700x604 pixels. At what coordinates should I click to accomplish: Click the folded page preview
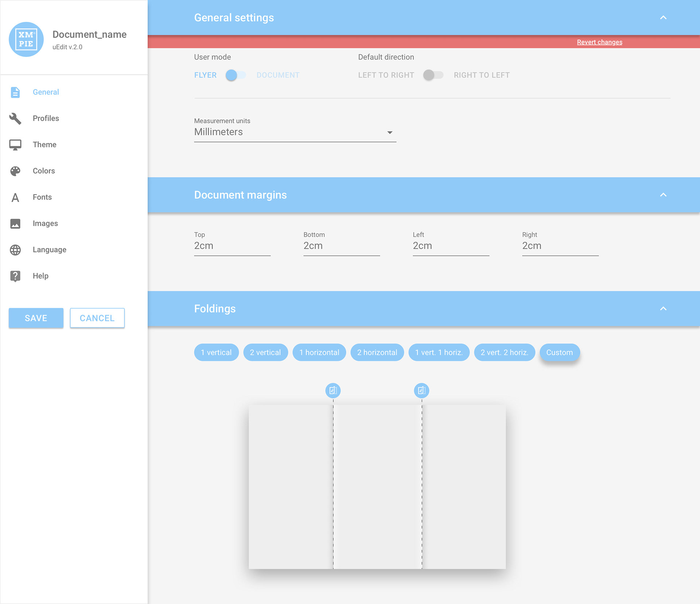(x=377, y=487)
